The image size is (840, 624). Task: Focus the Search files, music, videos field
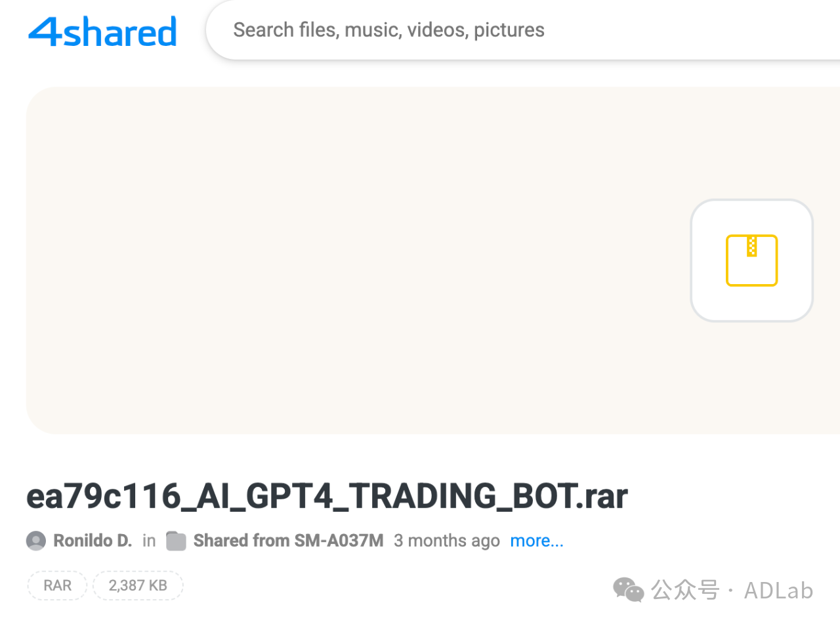[x=523, y=30]
